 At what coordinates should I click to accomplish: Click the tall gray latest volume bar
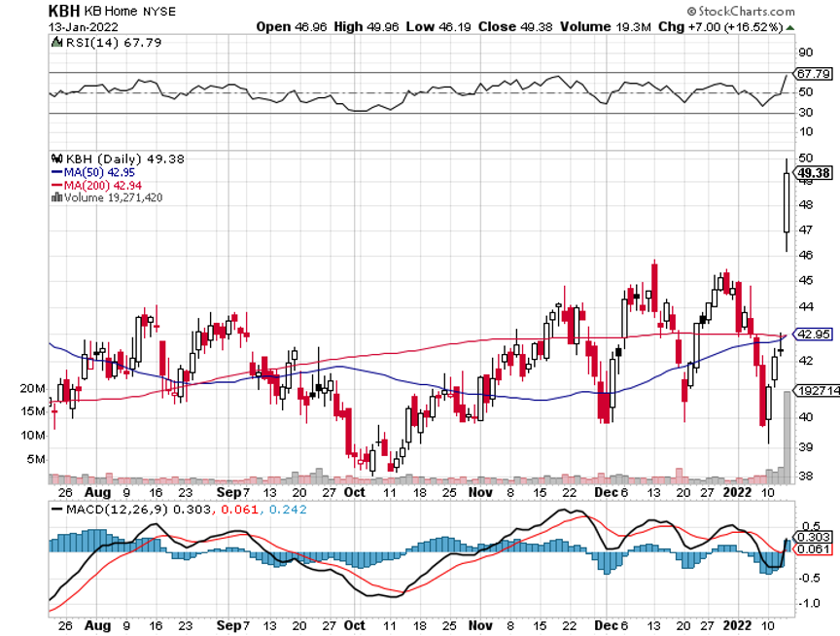tap(787, 438)
